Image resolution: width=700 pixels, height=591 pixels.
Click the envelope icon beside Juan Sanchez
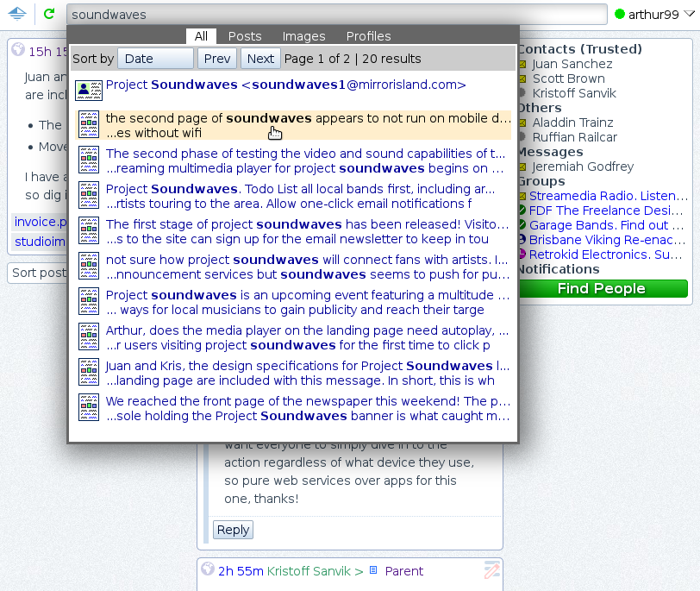click(522, 65)
